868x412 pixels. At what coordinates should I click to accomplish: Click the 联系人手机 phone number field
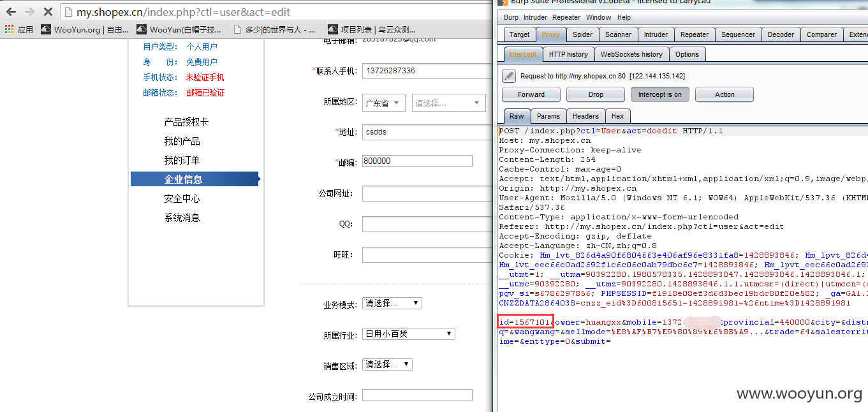(x=427, y=71)
